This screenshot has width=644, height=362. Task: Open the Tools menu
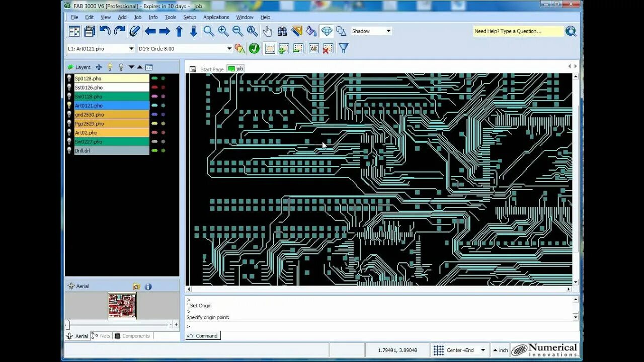pyautogui.click(x=171, y=17)
